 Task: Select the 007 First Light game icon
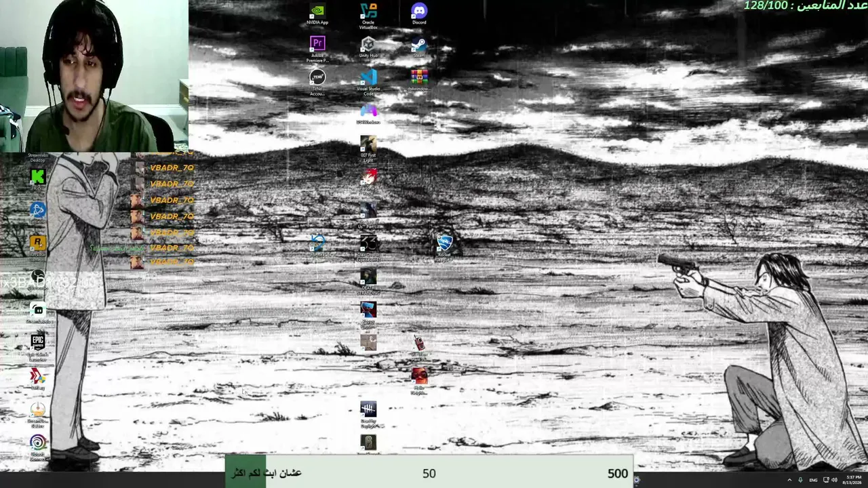pyautogui.click(x=368, y=149)
